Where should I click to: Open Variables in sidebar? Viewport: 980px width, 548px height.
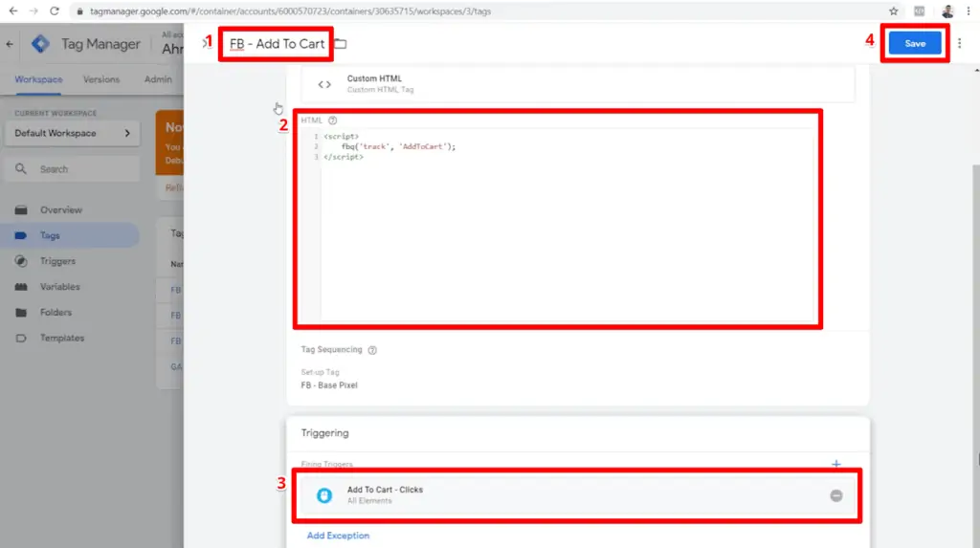60,287
